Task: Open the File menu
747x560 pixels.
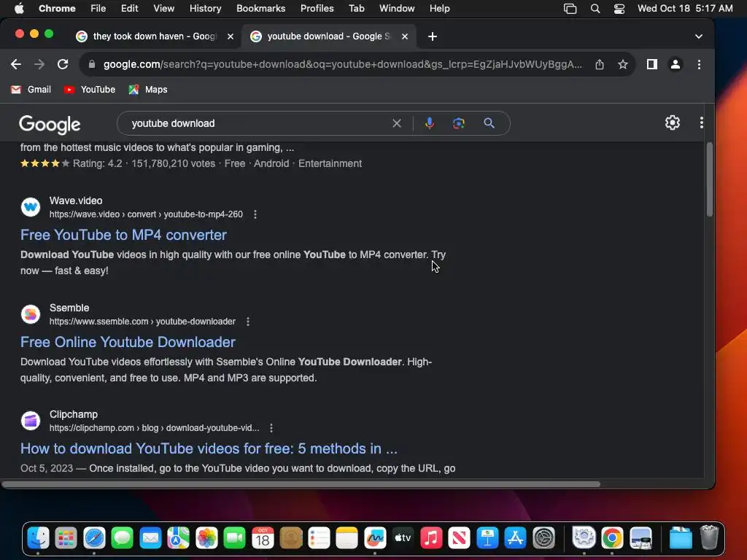Action: [x=98, y=9]
